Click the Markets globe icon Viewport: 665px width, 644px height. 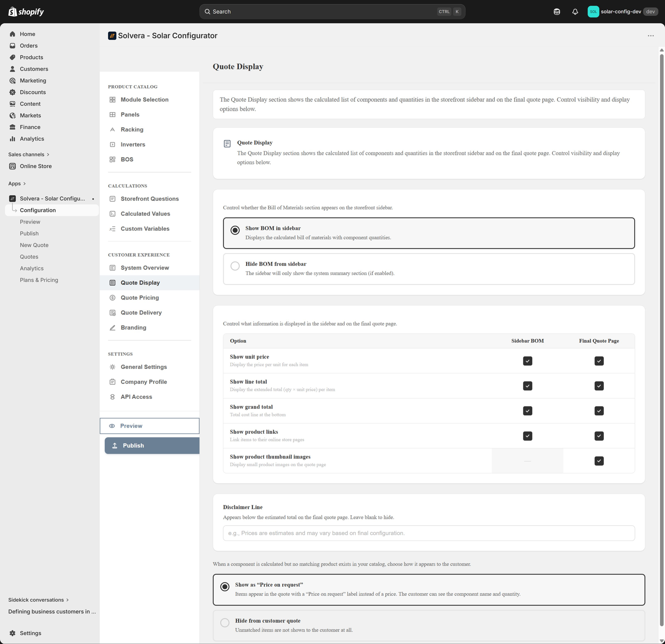[12, 116]
